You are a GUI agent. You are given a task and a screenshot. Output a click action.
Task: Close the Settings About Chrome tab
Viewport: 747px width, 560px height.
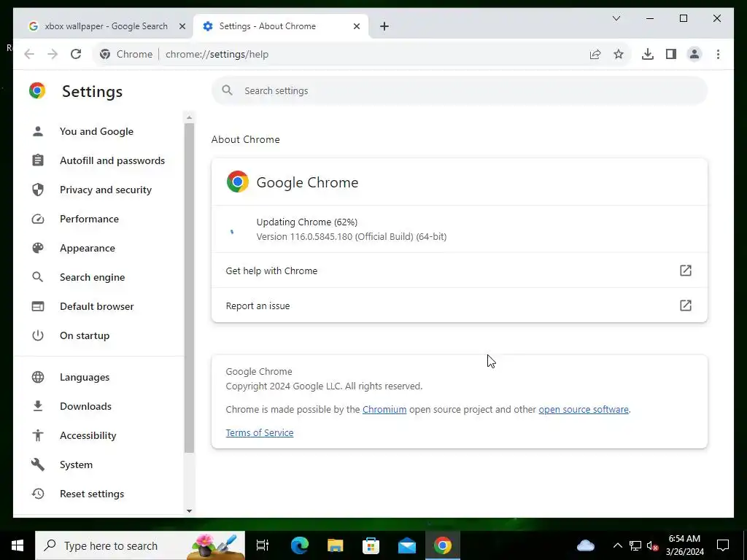click(356, 26)
